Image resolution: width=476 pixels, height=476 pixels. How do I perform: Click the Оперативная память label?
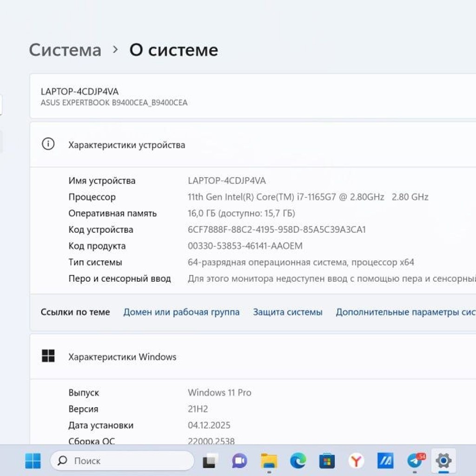(112, 213)
